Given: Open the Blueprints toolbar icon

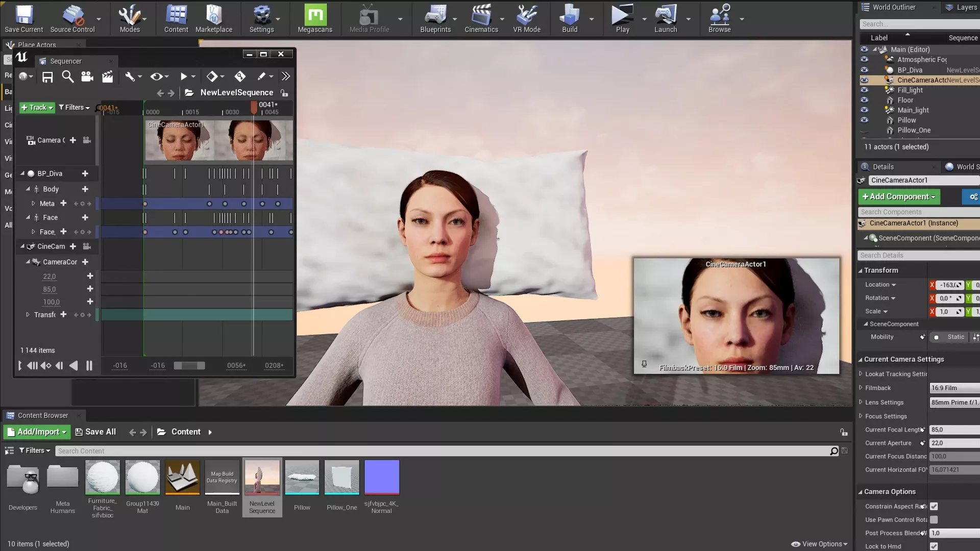Looking at the screenshot, I should [x=435, y=16].
